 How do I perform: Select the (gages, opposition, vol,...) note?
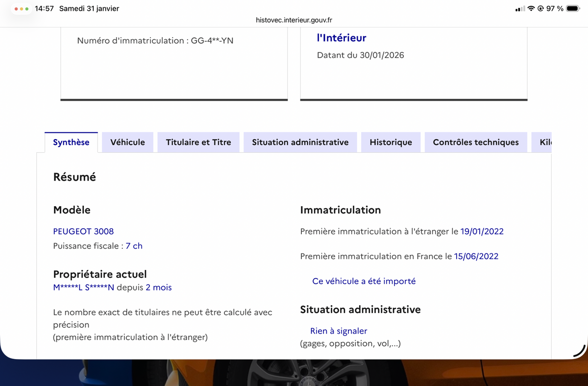(350, 344)
